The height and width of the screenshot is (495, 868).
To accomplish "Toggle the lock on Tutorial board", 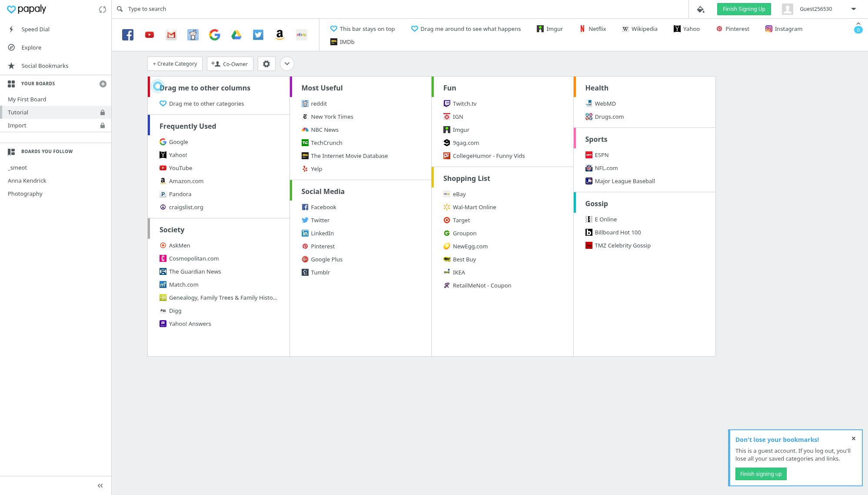I will (x=103, y=113).
